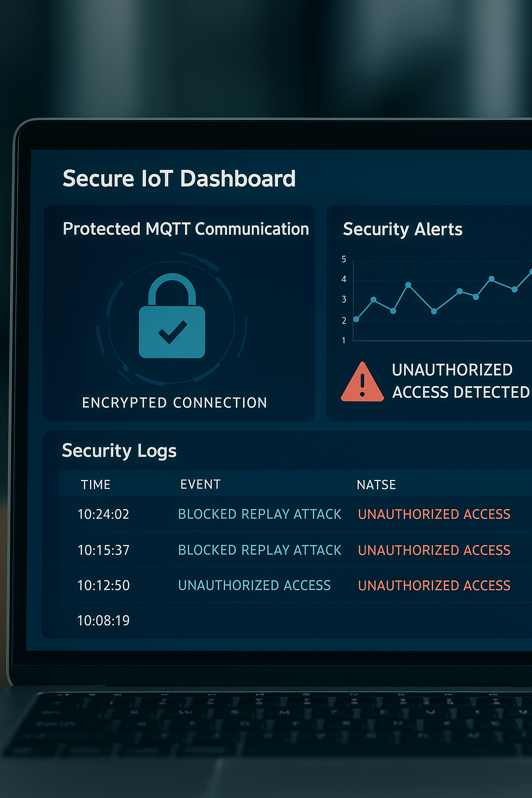
Task: Click the blue Unauthorized Access event at 10:12:50
Action: (x=254, y=586)
